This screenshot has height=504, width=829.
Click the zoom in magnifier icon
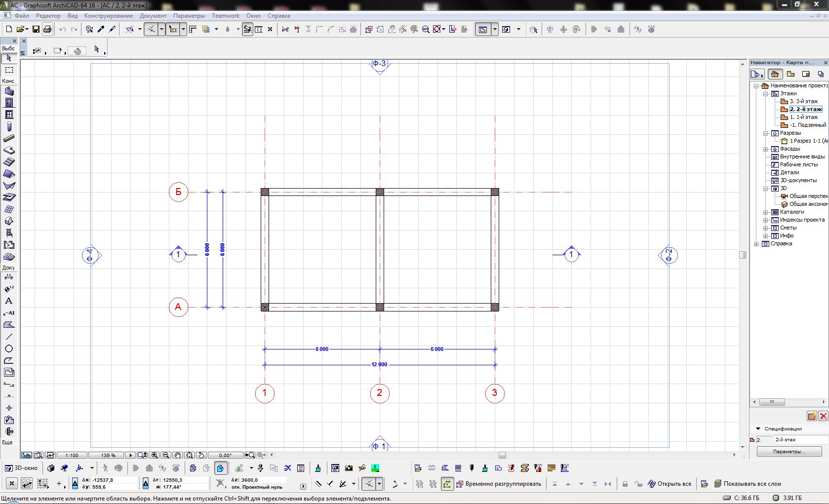coord(155,455)
